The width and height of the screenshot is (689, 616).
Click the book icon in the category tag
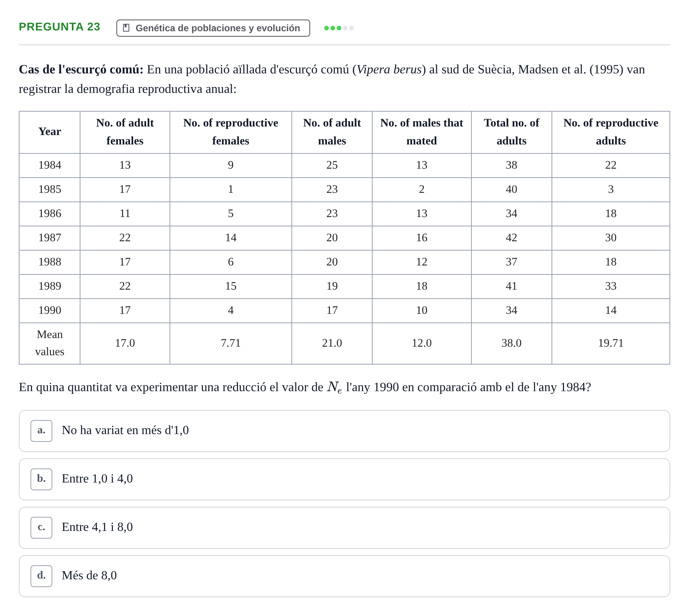(126, 28)
